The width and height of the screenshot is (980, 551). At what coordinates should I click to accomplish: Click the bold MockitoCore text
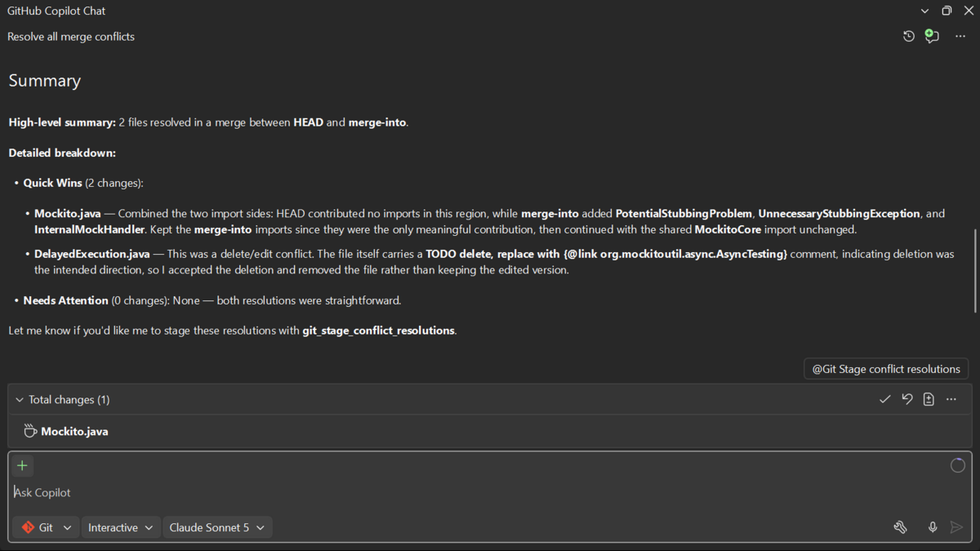[x=728, y=229]
